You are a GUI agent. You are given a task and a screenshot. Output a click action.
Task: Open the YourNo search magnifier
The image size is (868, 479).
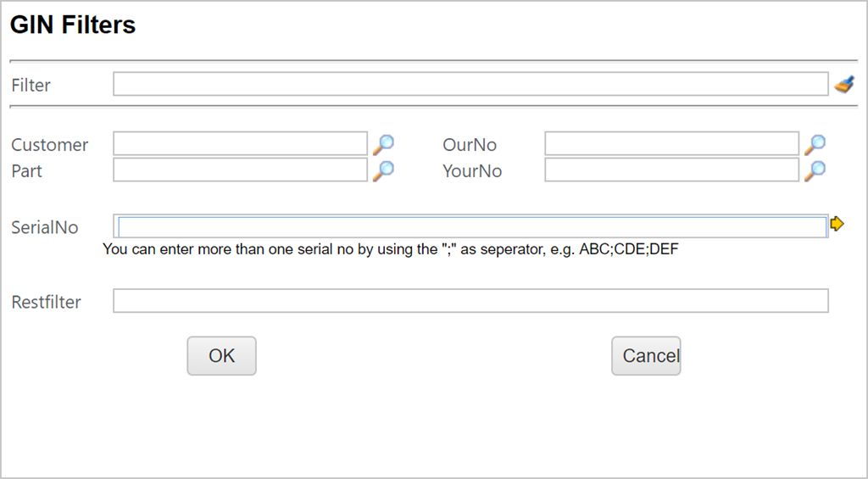815,170
